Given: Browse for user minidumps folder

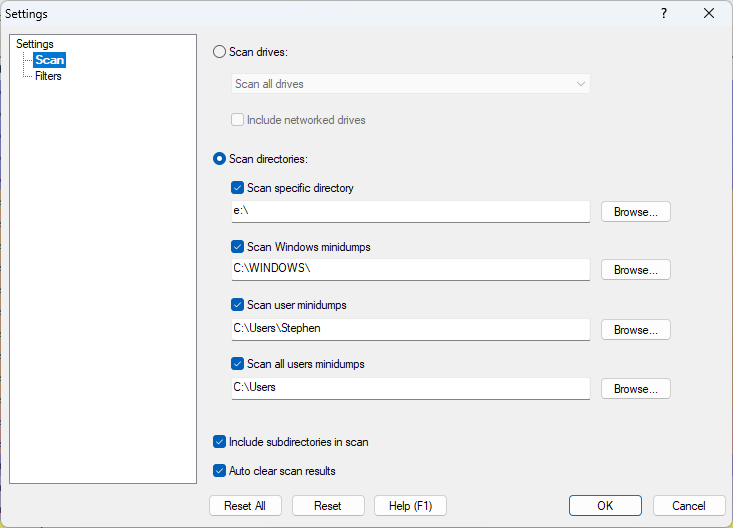Looking at the screenshot, I should (636, 330).
